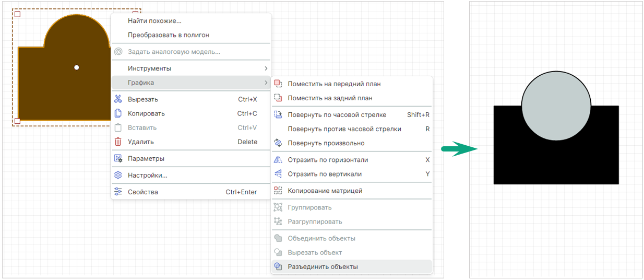Click the gear icon beside Настройки
The height and width of the screenshot is (280, 644).
click(118, 175)
